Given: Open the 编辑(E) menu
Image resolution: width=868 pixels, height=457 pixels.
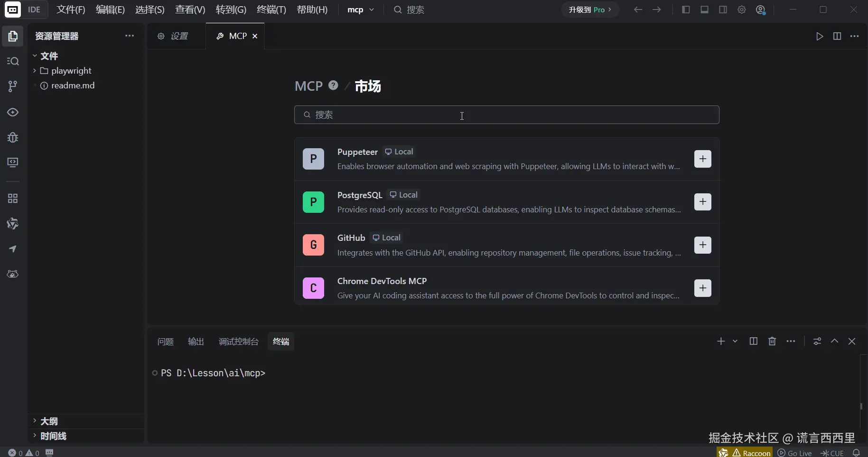Looking at the screenshot, I should point(110,10).
